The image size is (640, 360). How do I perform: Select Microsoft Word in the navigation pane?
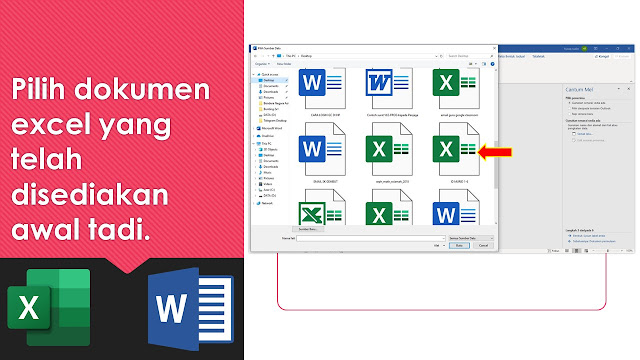coord(270,128)
